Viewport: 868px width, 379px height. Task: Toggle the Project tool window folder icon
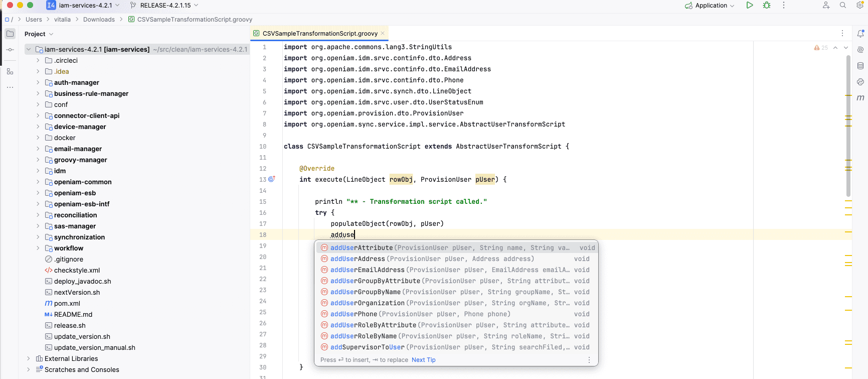click(x=10, y=34)
